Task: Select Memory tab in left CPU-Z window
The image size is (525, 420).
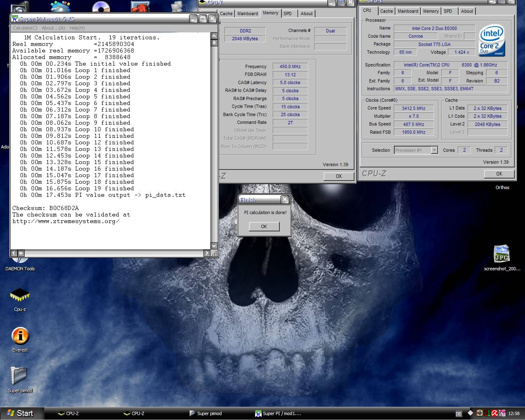Action: [x=271, y=13]
